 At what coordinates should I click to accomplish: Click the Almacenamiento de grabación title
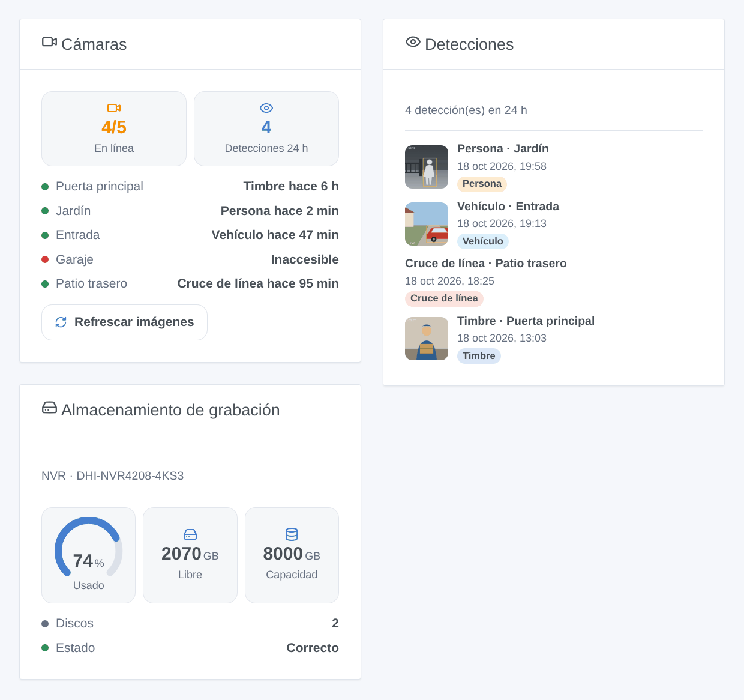point(170,410)
